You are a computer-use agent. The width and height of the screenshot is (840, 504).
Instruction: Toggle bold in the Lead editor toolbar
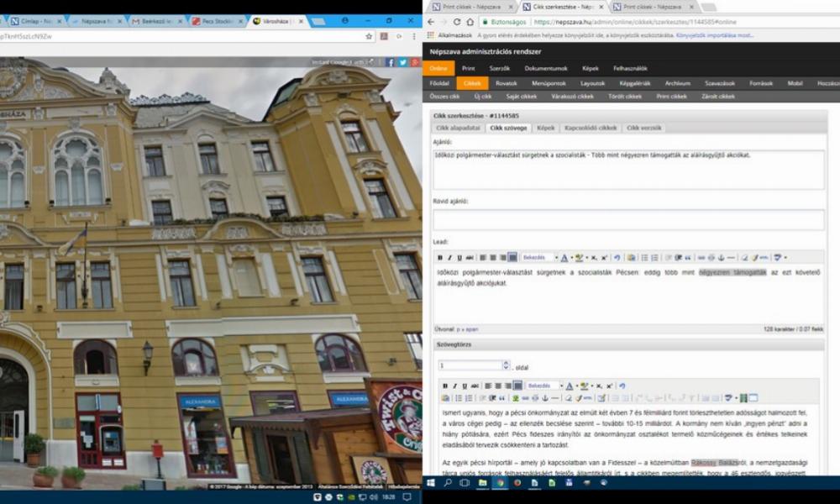click(x=439, y=258)
